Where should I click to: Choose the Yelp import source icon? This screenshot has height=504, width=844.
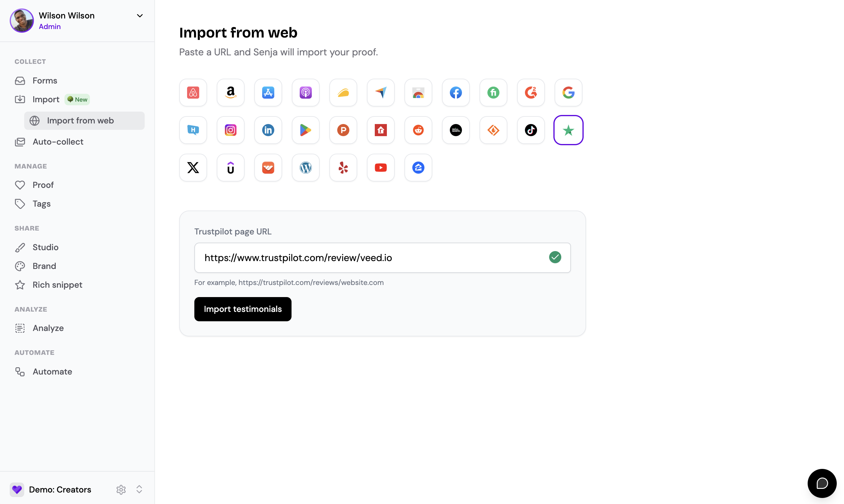pyautogui.click(x=343, y=167)
